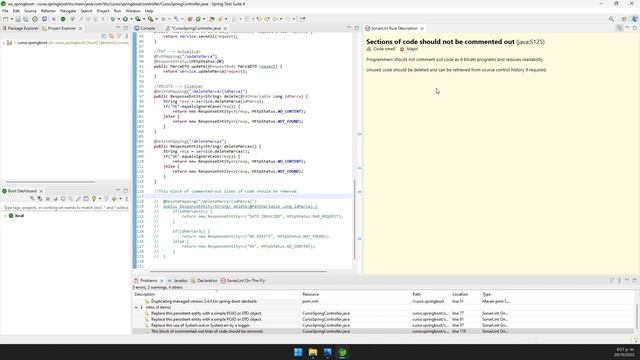The width and height of the screenshot is (640, 360).
Task: Open the Declaration tab
Action: click(x=204, y=281)
